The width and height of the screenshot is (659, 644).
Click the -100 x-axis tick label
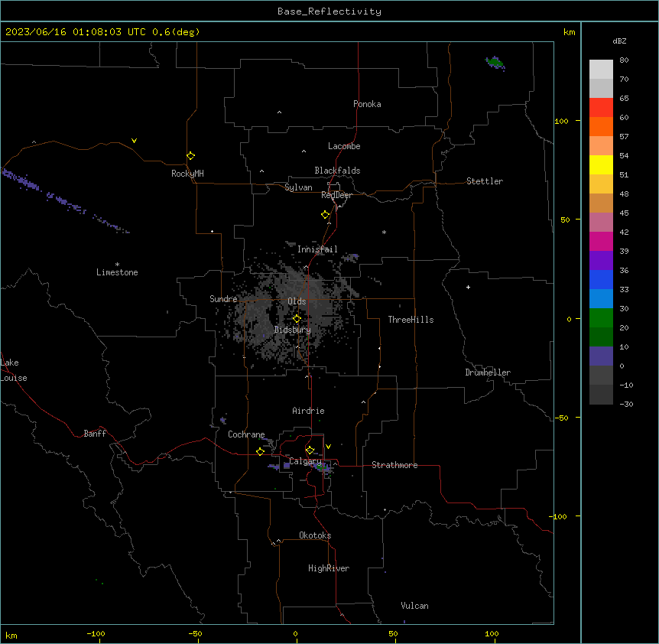point(96,633)
